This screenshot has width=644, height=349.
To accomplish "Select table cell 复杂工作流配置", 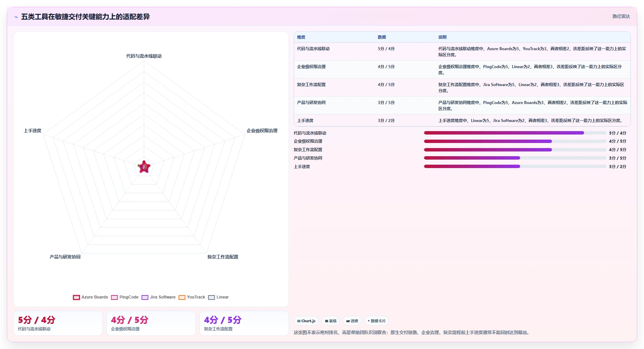I will 311,85.
